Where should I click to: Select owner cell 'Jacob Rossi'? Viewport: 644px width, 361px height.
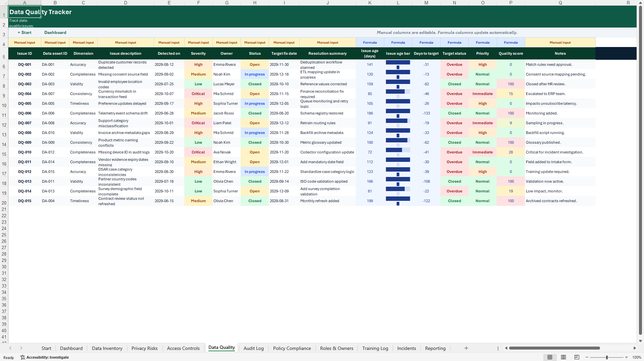click(227, 113)
